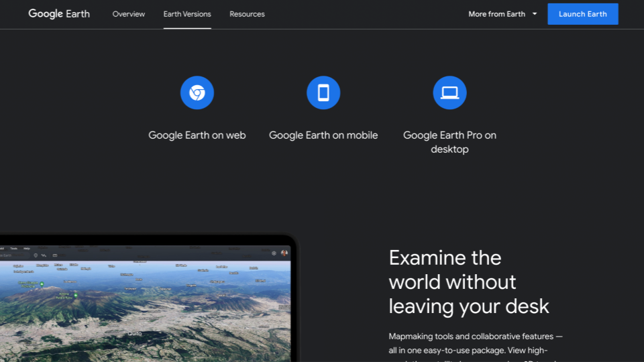Open the Resources menu item
The width and height of the screenshot is (644, 362).
pyautogui.click(x=247, y=14)
